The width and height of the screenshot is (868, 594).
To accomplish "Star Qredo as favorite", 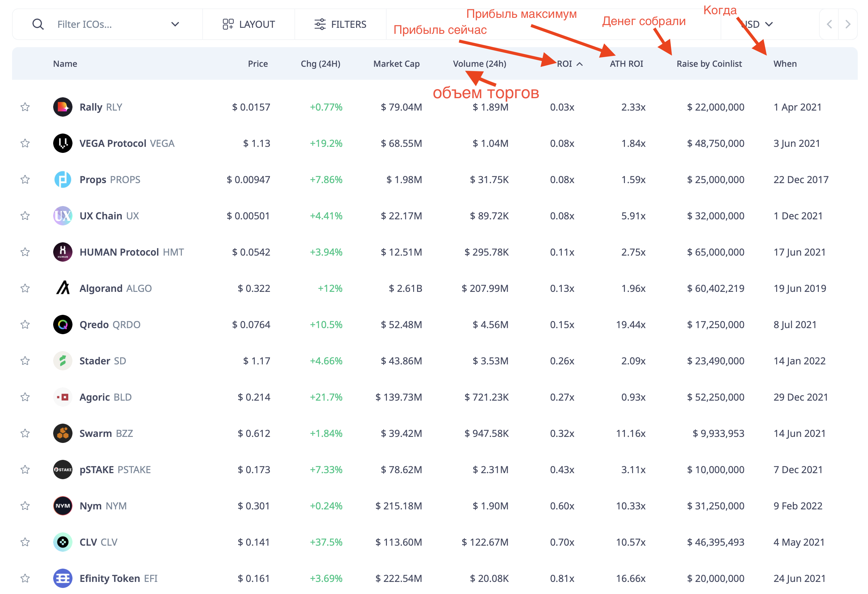I will (25, 324).
